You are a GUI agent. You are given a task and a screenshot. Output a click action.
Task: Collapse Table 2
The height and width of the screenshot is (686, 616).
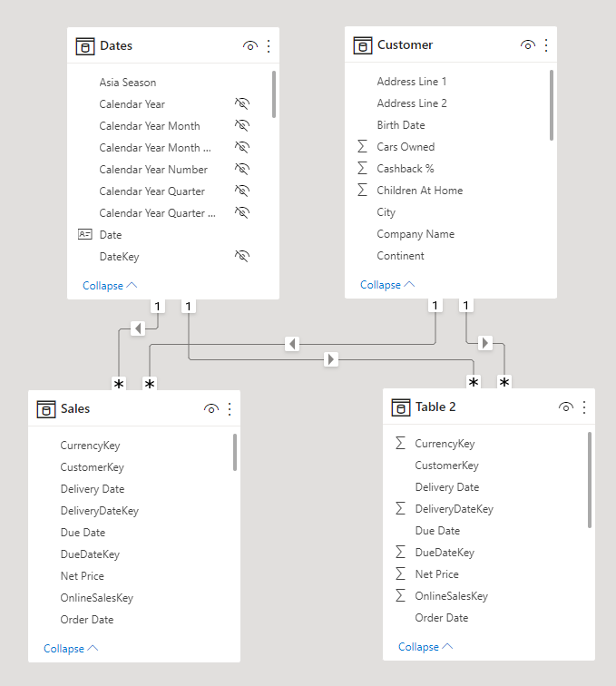pyautogui.click(x=425, y=647)
